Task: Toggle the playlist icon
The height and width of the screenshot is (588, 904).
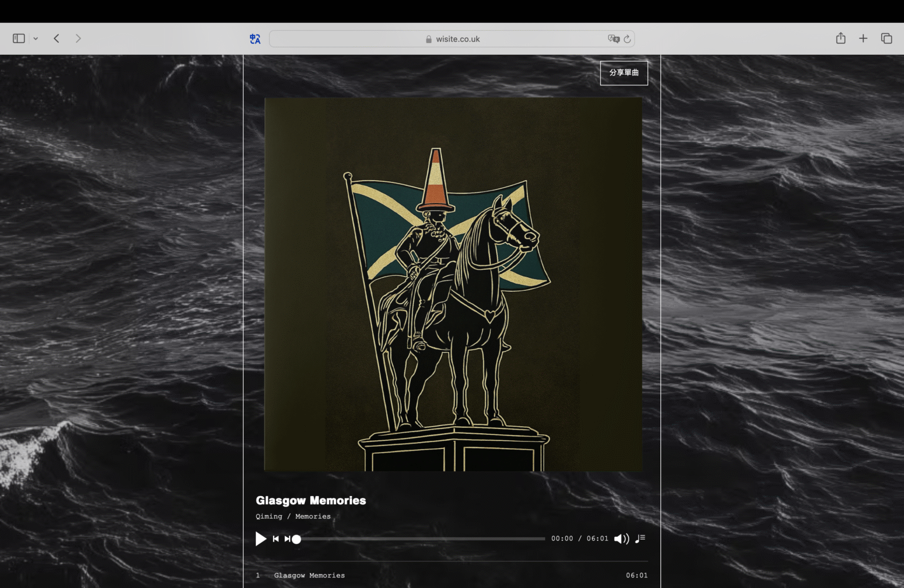Action: pyautogui.click(x=640, y=539)
